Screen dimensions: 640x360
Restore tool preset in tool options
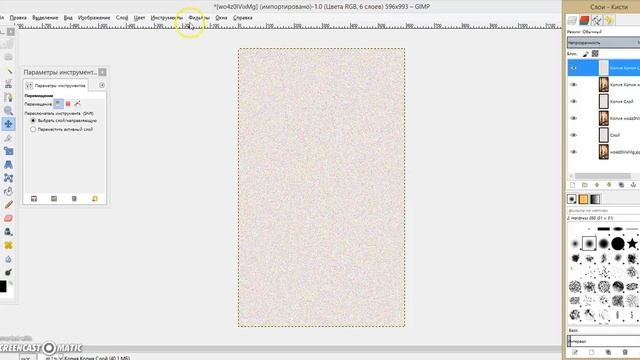(54, 199)
